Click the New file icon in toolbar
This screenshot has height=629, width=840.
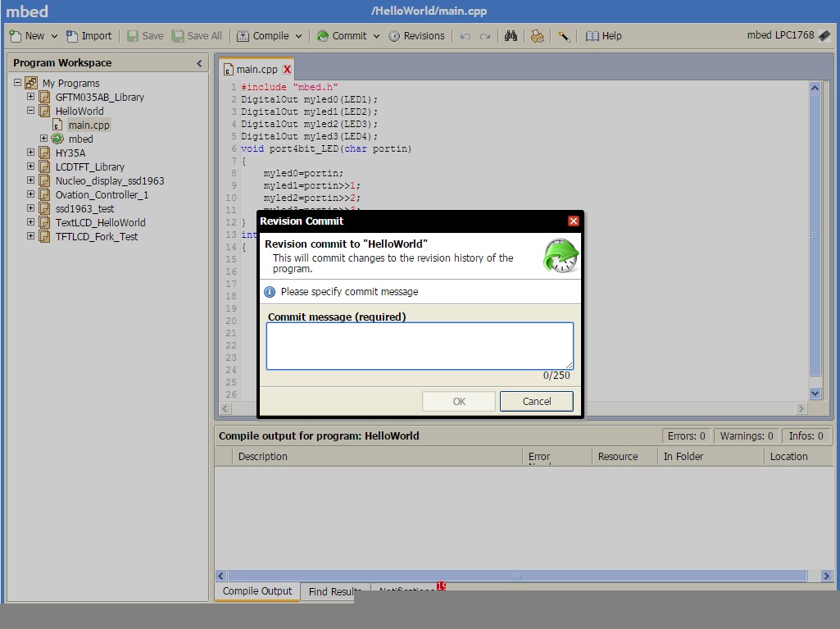click(x=16, y=36)
